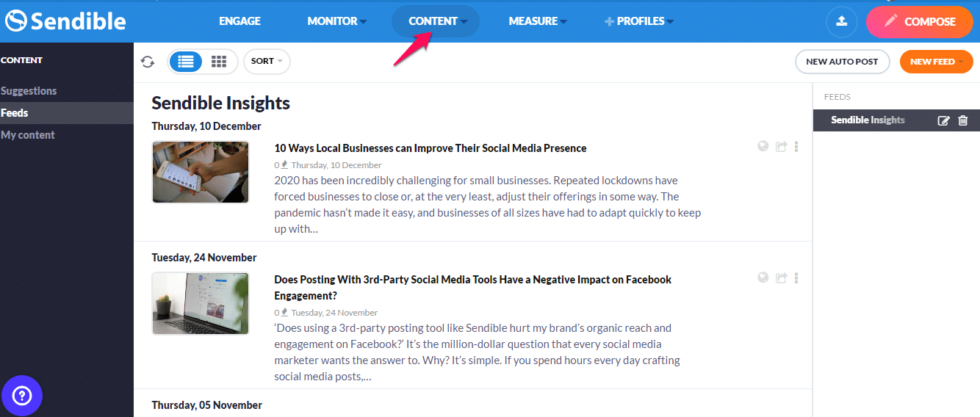This screenshot has height=417, width=980.
Task: Open the upload icon beside Compose
Action: point(842,21)
